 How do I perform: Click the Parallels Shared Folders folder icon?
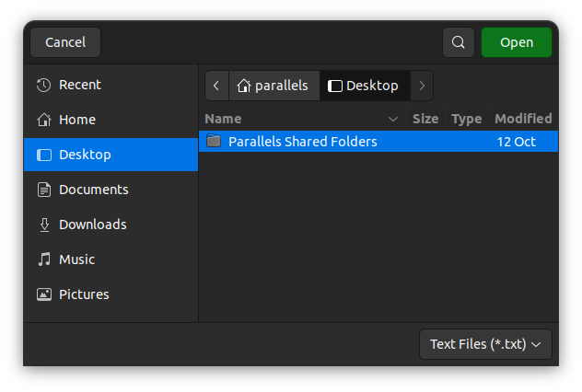tap(214, 142)
